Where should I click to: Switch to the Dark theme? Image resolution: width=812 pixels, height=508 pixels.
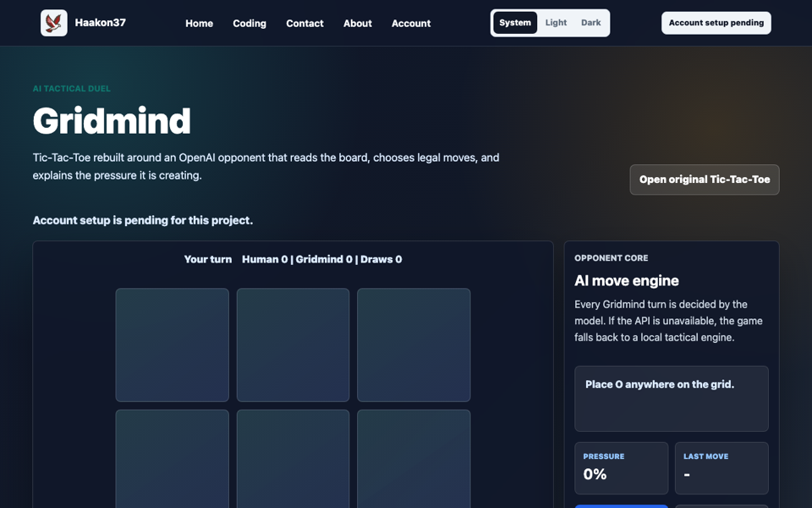pyautogui.click(x=591, y=23)
